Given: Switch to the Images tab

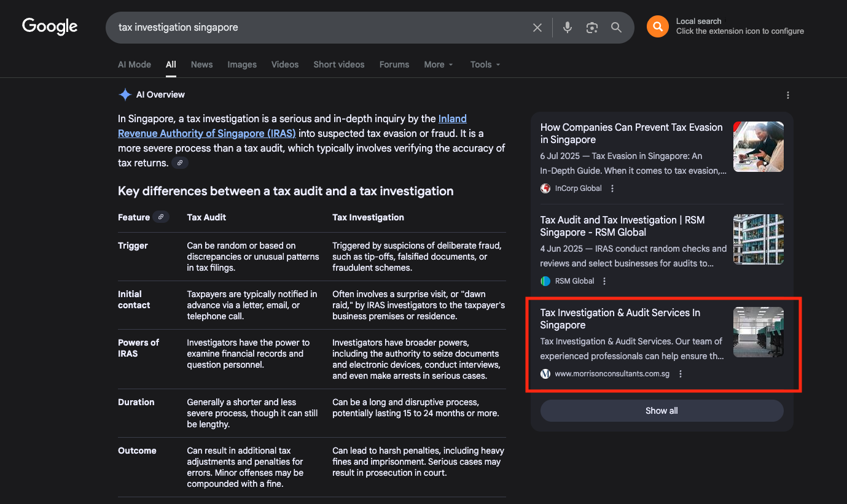Looking at the screenshot, I should 242,64.
